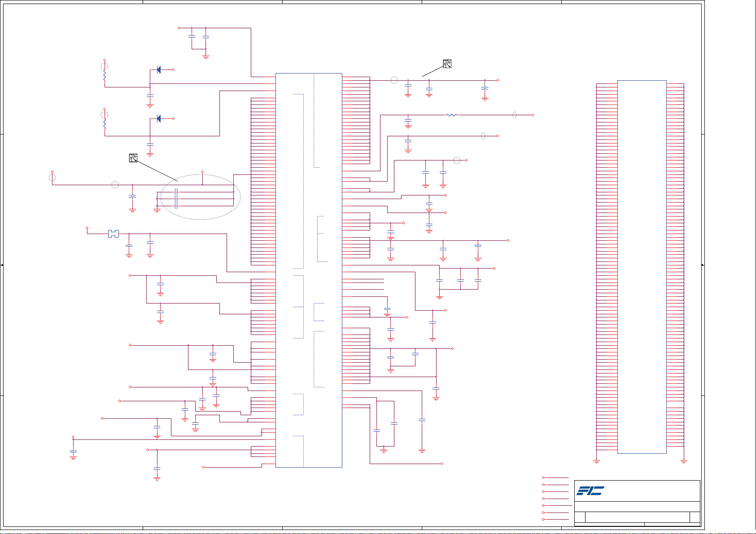The image size is (756, 534).
Task: Click the ground symbol under the right connector's left pins
Action: coord(596,461)
